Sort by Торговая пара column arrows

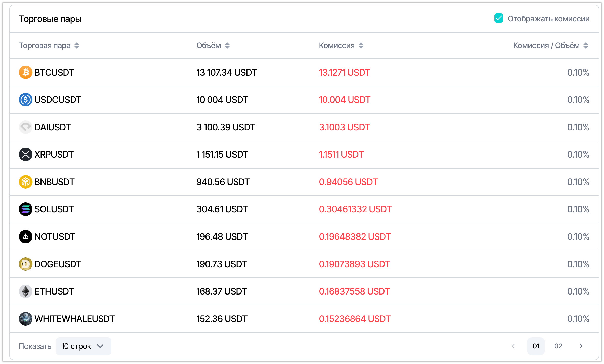77,46
